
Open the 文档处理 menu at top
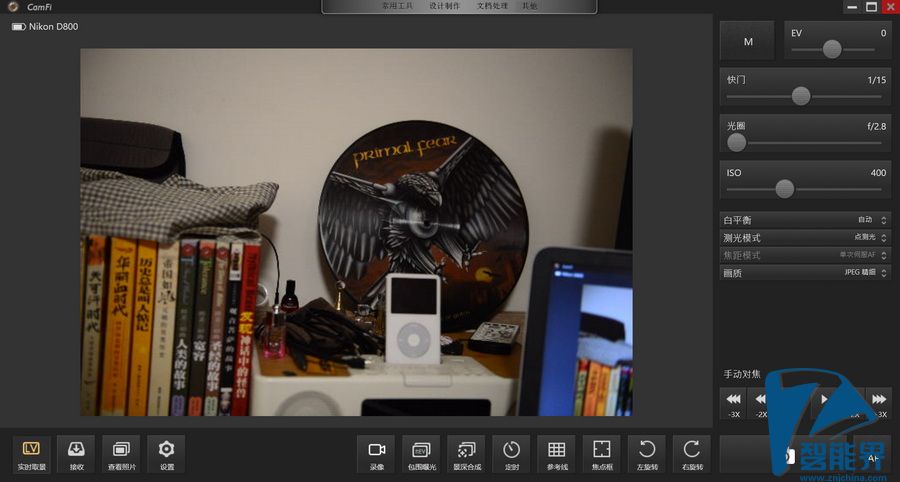(491, 6)
